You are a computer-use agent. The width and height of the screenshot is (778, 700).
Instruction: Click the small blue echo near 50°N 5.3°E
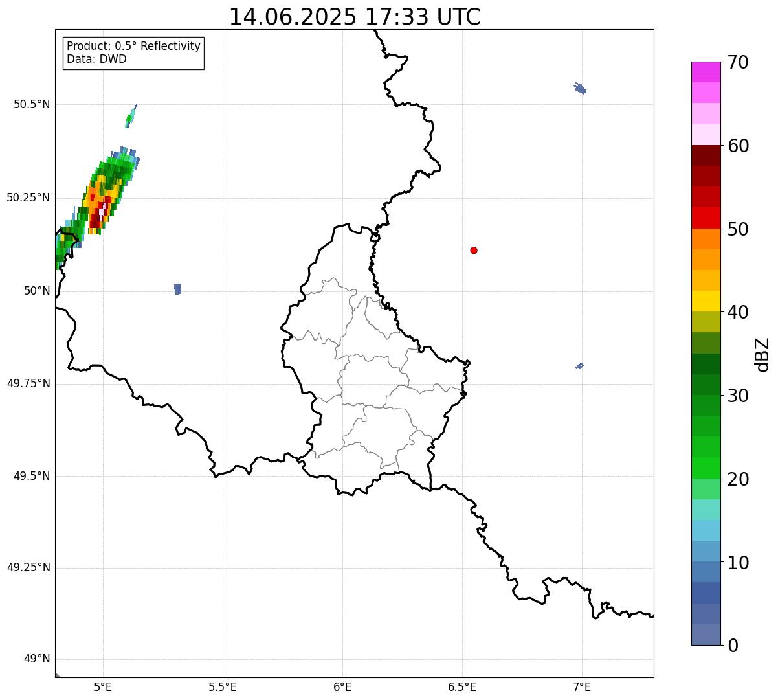click(178, 289)
